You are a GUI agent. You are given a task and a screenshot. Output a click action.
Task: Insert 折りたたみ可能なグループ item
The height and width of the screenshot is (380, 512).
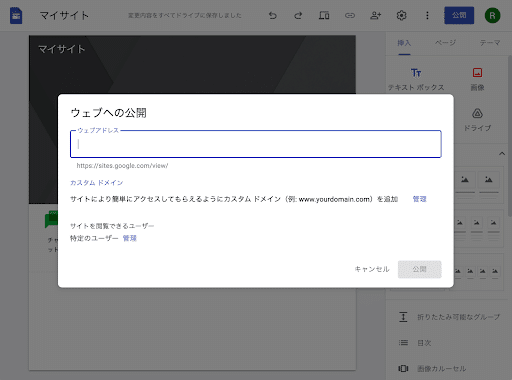(449, 317)
